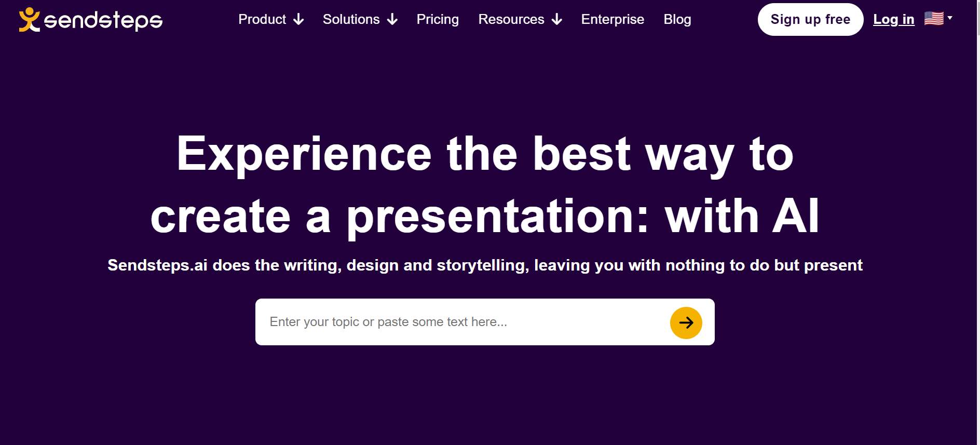This screenshot has width=980, height=445.
Task: Open the Resources menu
Action: pyautogui.click(x=511, y=19)
